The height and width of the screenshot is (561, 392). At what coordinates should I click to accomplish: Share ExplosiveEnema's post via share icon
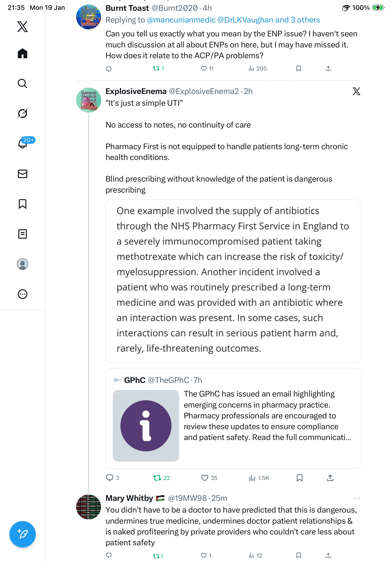tap(330, 478)
